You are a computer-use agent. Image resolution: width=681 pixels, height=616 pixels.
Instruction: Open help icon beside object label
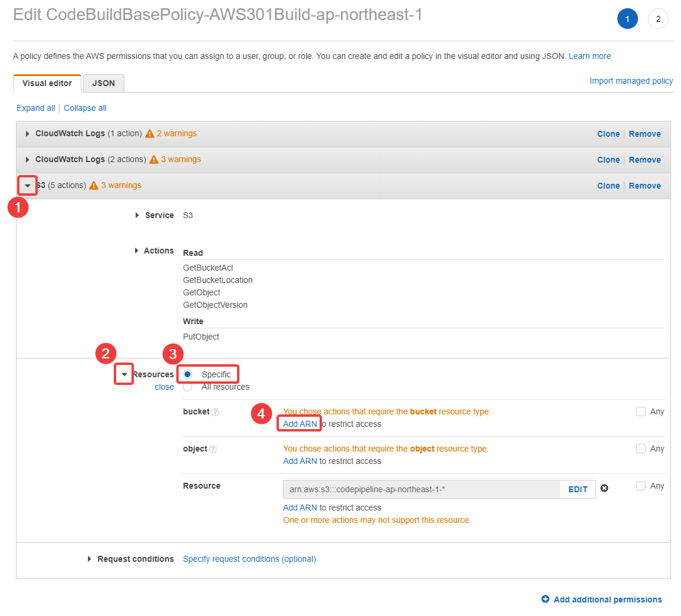point(213,449)
